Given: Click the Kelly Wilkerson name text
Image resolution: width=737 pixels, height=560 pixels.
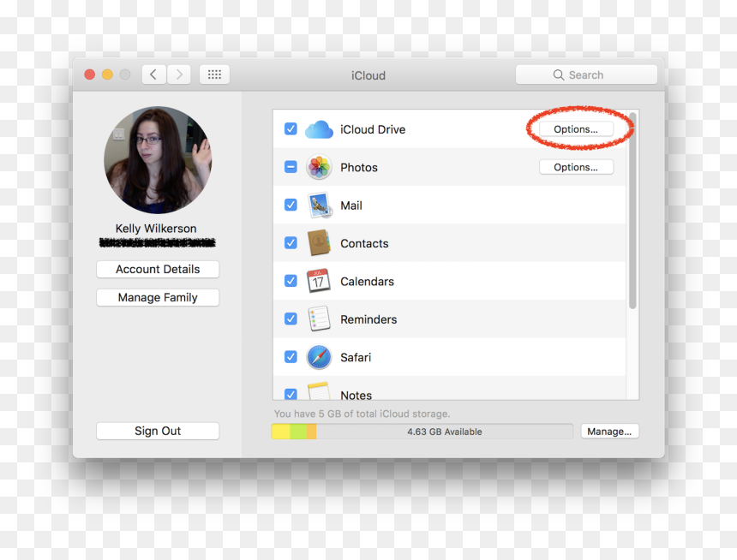Looking at the screenshot, I should click(x=156, y=229).
